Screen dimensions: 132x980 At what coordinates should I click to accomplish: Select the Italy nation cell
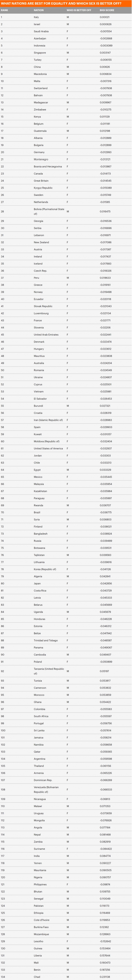tap(36, 17)
